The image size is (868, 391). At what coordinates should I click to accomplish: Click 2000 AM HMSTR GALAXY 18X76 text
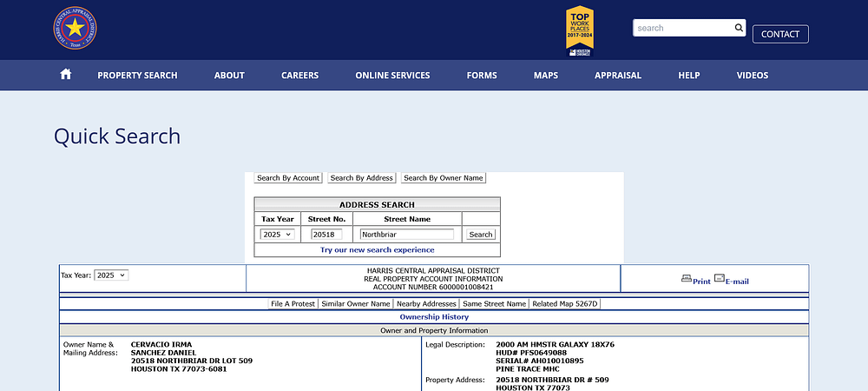coord(556,344)
